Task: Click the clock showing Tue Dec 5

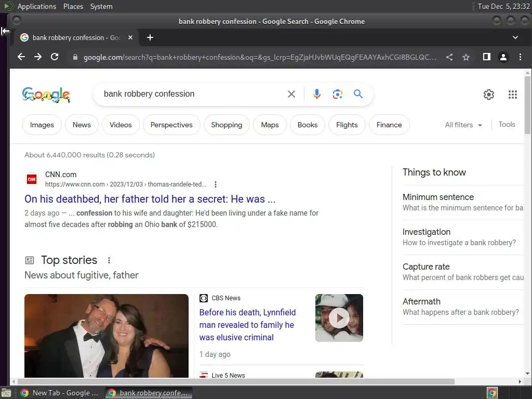Action: 503,6
